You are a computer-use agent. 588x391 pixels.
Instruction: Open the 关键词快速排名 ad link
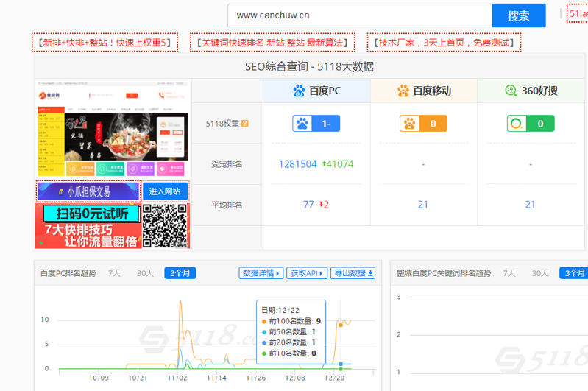tap(272, 43)
